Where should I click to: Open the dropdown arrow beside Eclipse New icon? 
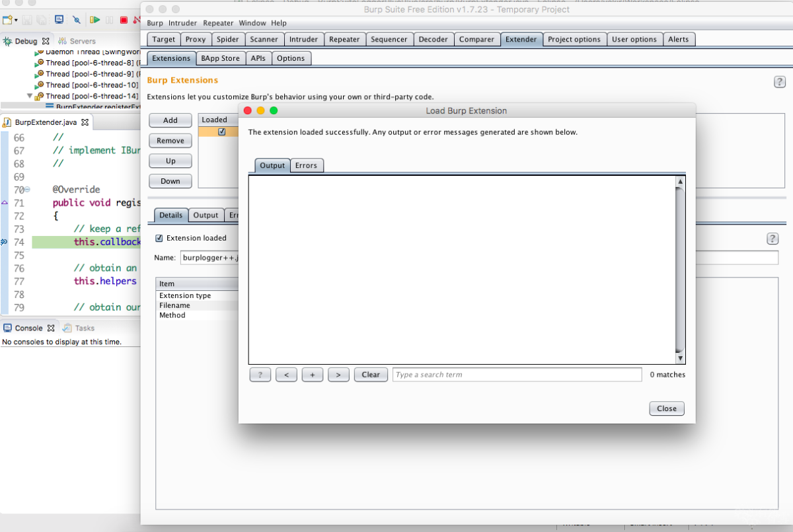(x=15, y=20)
